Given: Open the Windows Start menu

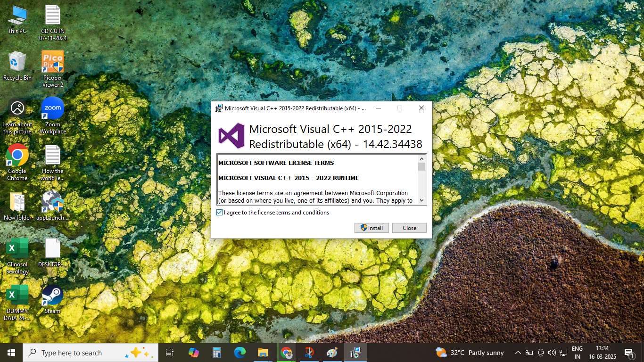Looking at the screenshot, I should pyautogui.click(x=11, y=353).
